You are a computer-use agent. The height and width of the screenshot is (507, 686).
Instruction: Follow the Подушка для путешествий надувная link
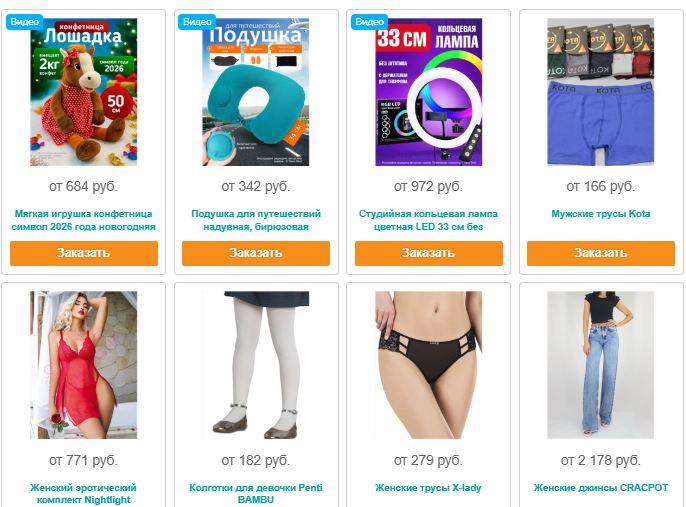pyautogui.click(x=256, y=220)
